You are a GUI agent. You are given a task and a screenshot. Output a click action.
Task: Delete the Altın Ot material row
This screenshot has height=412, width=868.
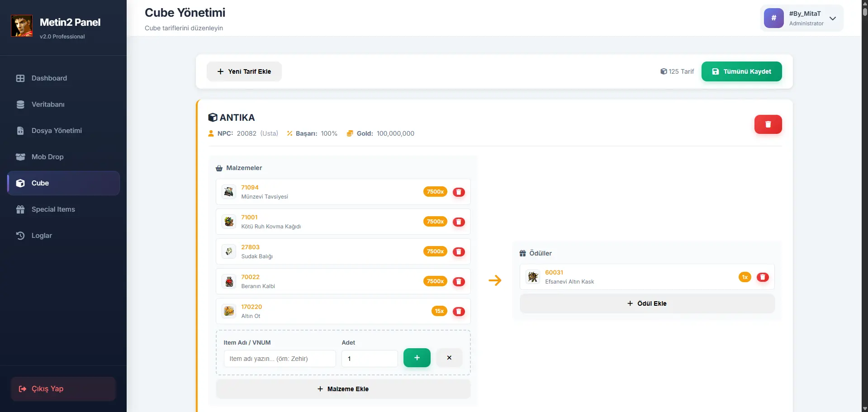pyautogui.click(x=459, y=312)
